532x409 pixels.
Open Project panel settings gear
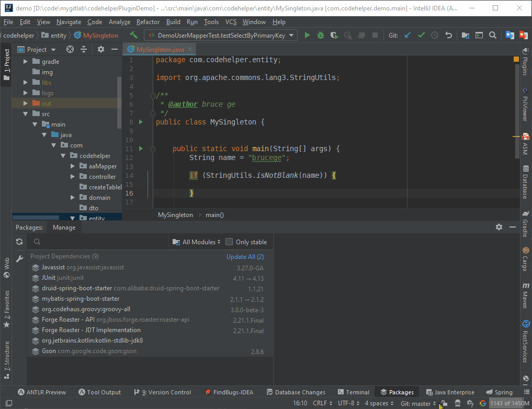pyautogui.click(x=101, y=50)
